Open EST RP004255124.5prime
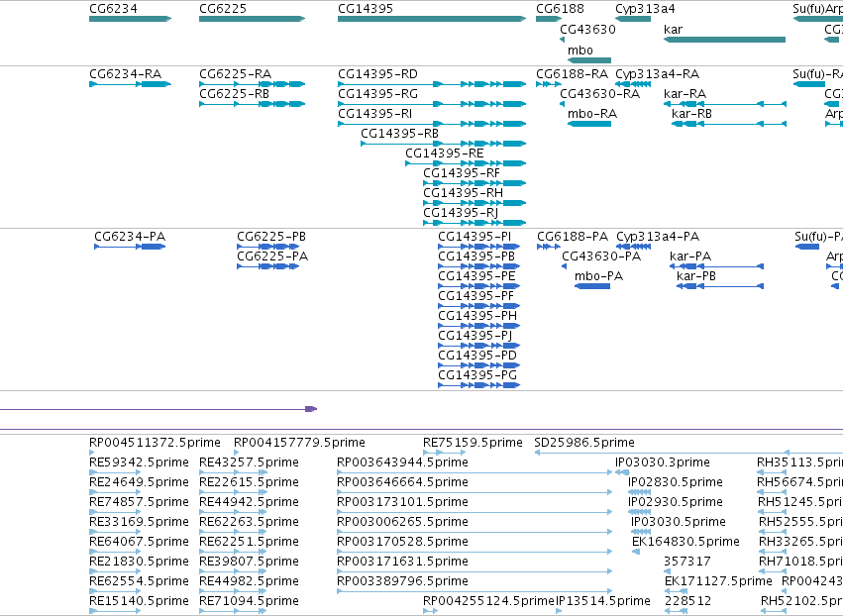This screenshot has width=843, height=616. coord(488,601)
